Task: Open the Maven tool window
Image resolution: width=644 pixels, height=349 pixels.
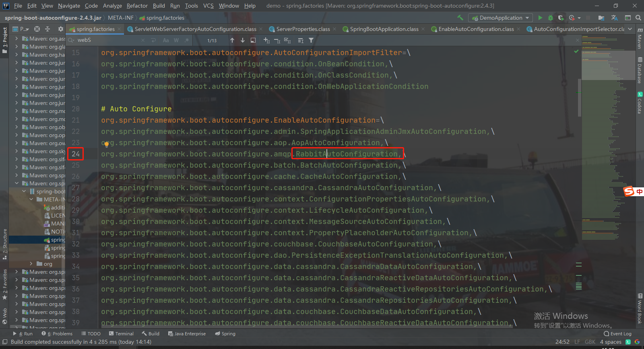Action: pos(640,39)
